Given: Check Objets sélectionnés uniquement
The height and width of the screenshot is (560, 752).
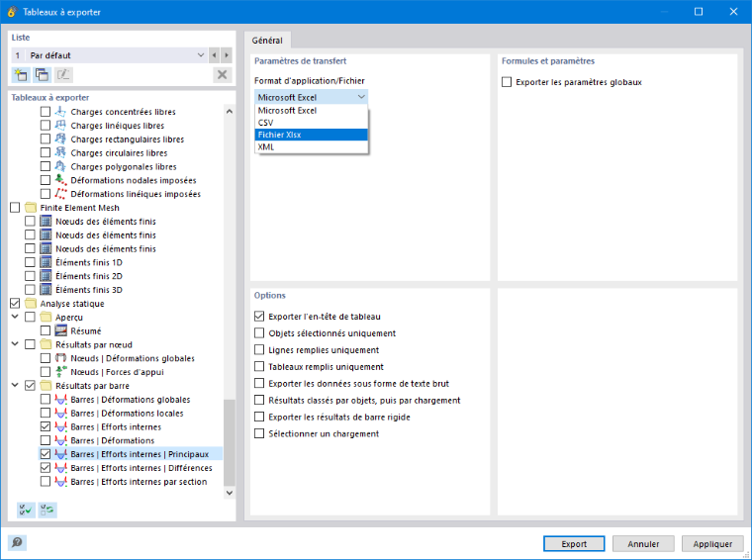Looking at the screenshot, I should tap(259, 333).
